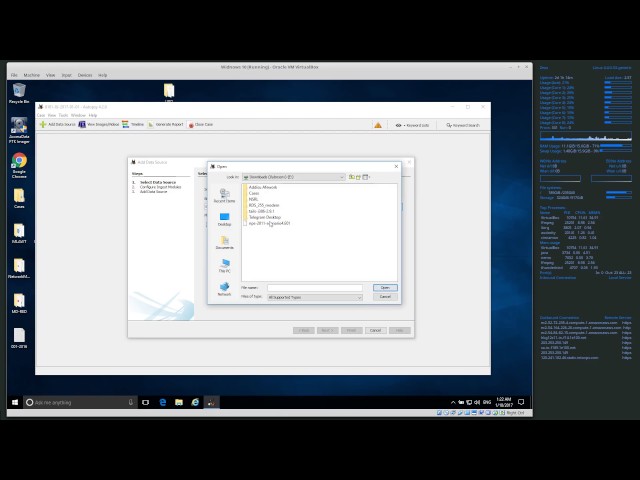This screenshot has height=480, width=640.
Task: Open VirtualBox Input menu
Action: coord(67,75)
